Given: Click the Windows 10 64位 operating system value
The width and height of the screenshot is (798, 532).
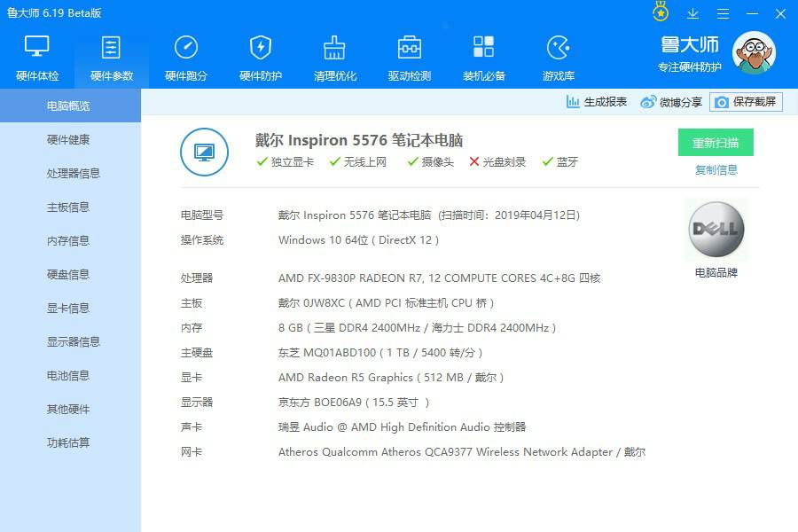Looking at the screenshot, I should tap(359, 239).
